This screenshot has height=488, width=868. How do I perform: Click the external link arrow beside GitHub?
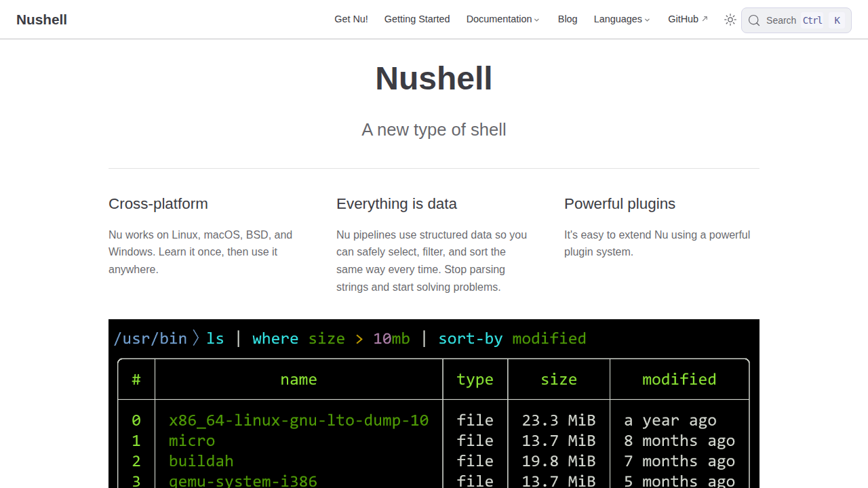[x=705, y=19]
